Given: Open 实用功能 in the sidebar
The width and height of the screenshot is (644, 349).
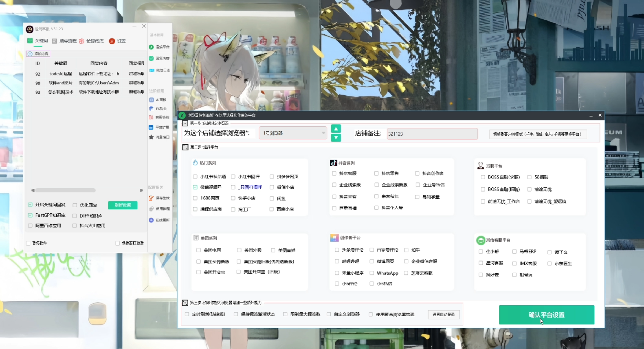Looking at the screenshot, I should click(159, 117).
